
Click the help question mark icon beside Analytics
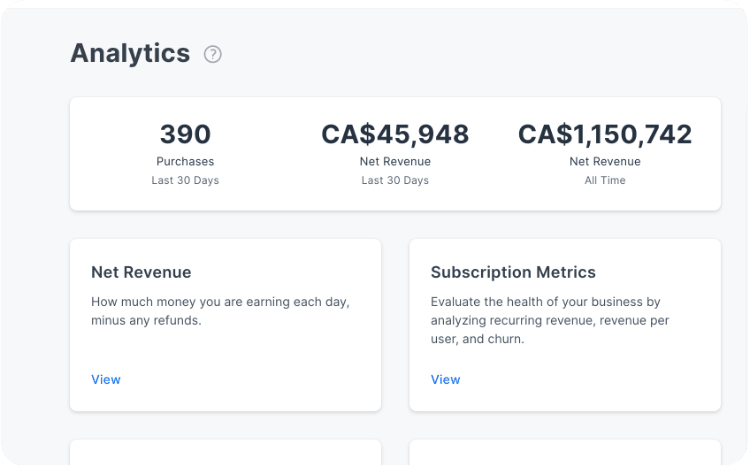coord(212,54)
